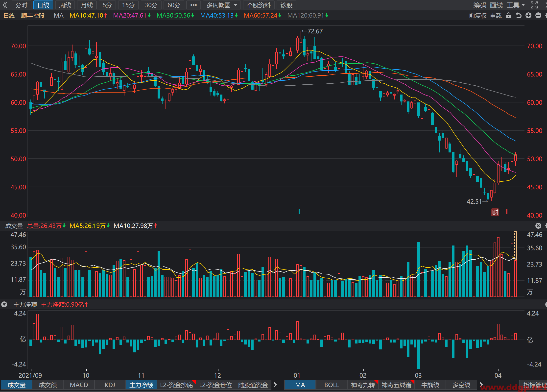Close the 成交量 volume panel
Image resolution: width=547 pixels, height=392 pixels.
[538, 226]
